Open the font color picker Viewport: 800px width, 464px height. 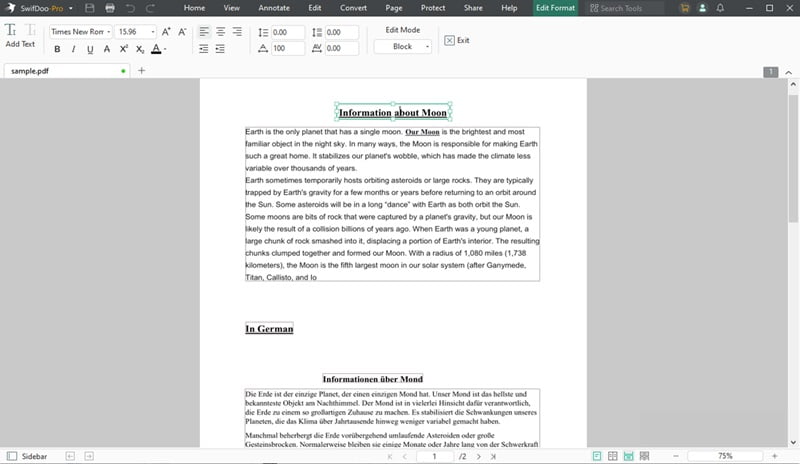158,49
